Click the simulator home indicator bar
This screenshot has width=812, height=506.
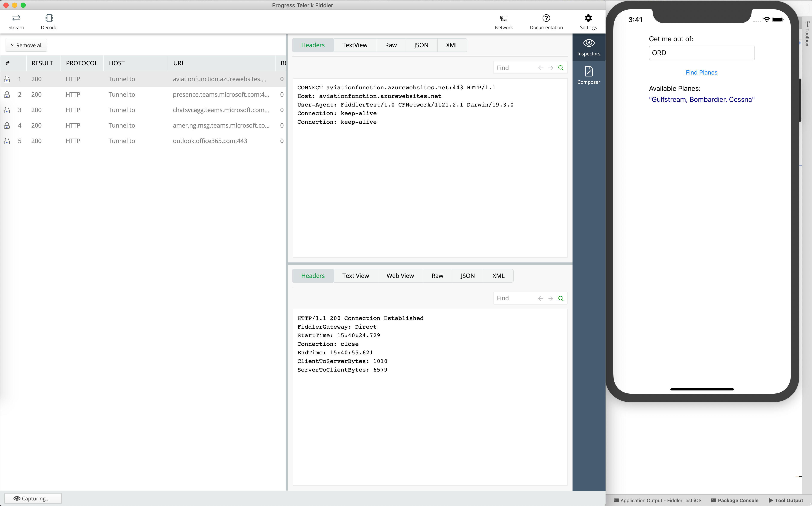pos(702,389)
